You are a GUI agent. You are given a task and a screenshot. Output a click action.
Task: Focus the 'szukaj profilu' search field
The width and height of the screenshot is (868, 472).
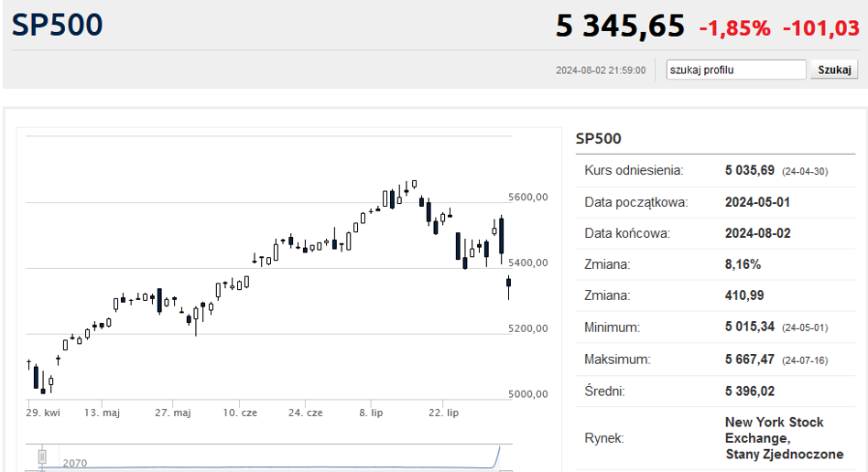[736, 70]
